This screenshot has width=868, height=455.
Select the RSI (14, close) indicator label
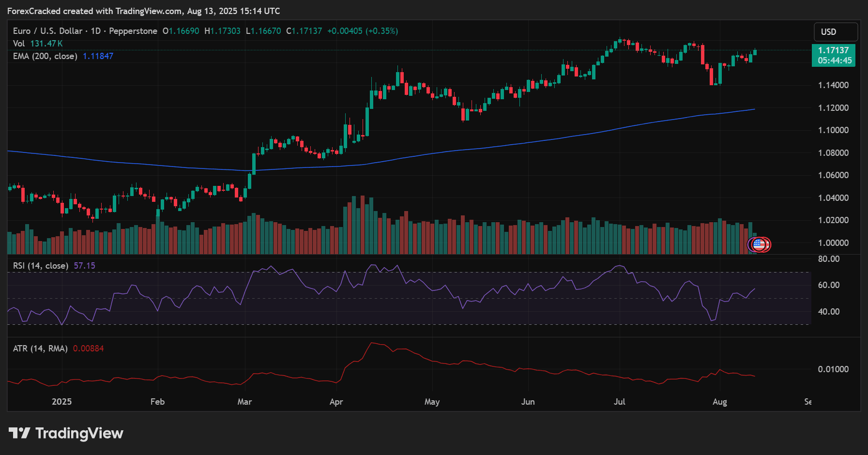coord(40,266)
